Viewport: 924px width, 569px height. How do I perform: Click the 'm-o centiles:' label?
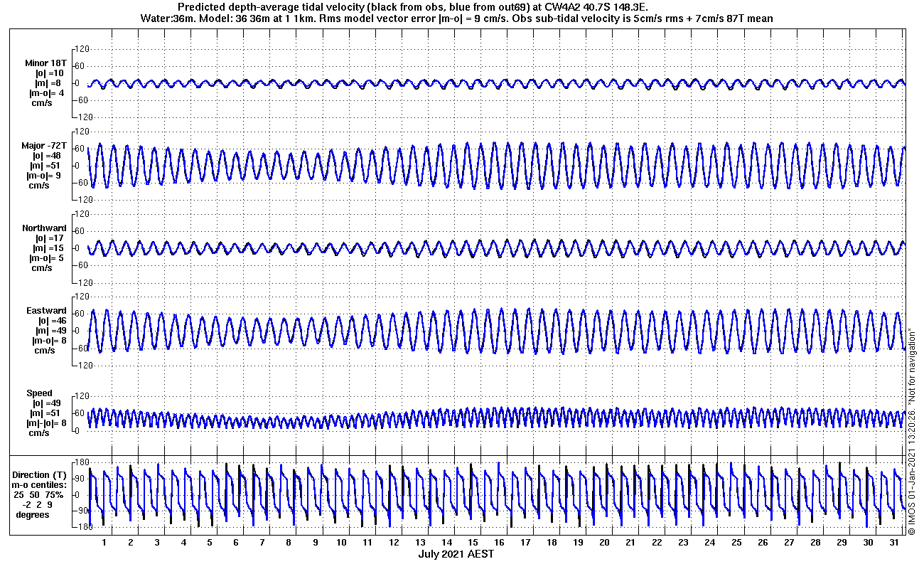click(41, 485)
